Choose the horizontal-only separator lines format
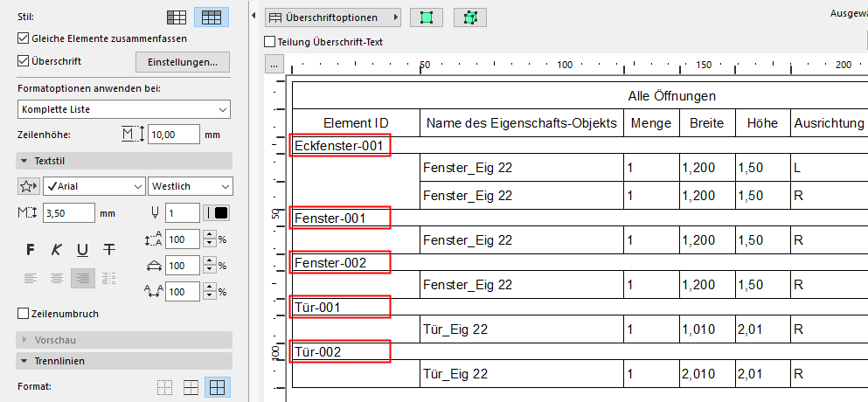This screenshot has height=402, width=868. click(191, 387)
